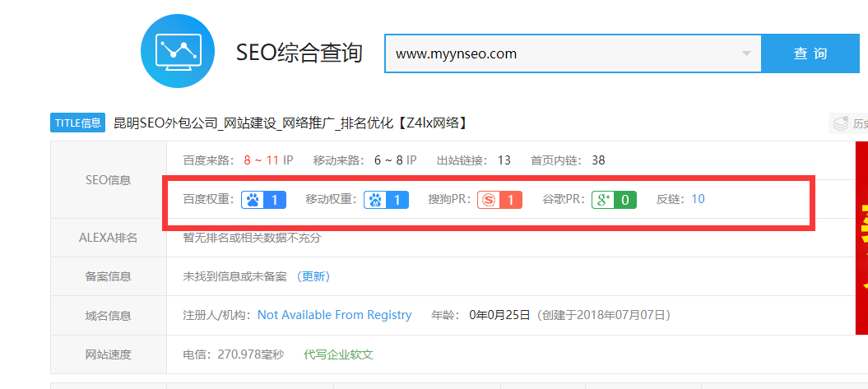This screenshot has width=868, height=389.
Task: Click the 出站链接 value 13
Action: 504,161
